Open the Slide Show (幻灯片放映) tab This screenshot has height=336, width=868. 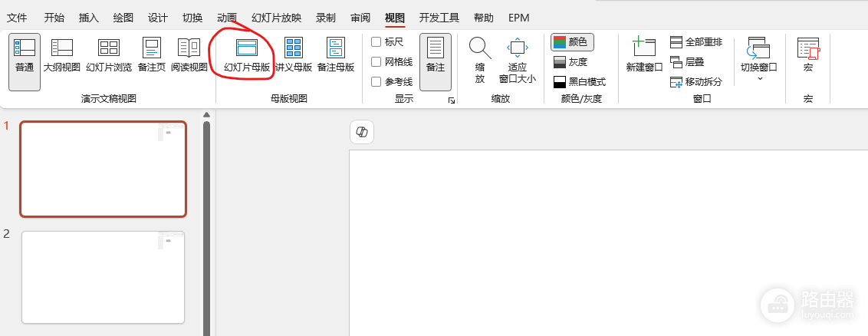coord(276,18)
